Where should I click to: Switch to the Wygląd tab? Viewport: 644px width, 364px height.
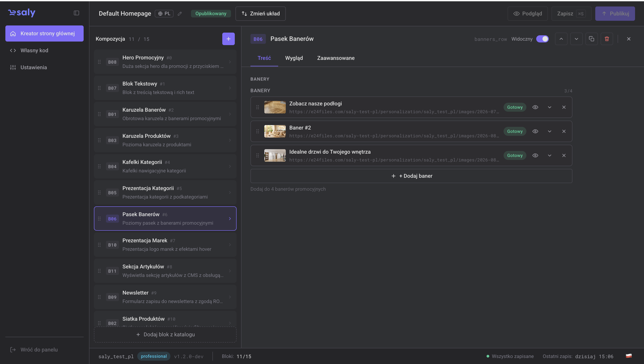click(x=294, y=58)
